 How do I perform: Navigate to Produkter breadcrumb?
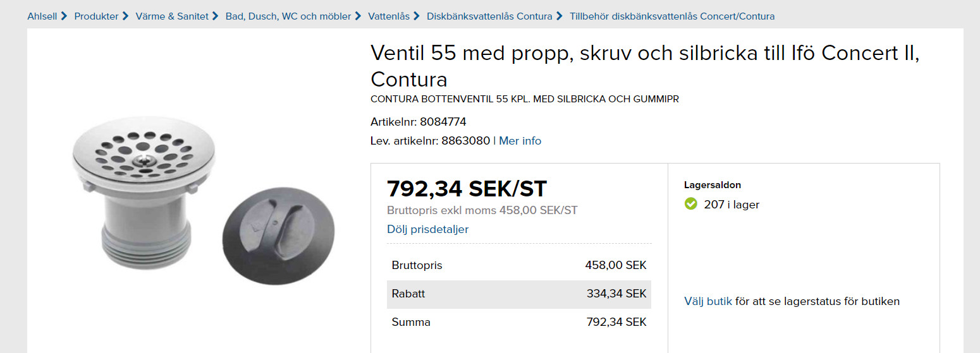tap(96, 16)
